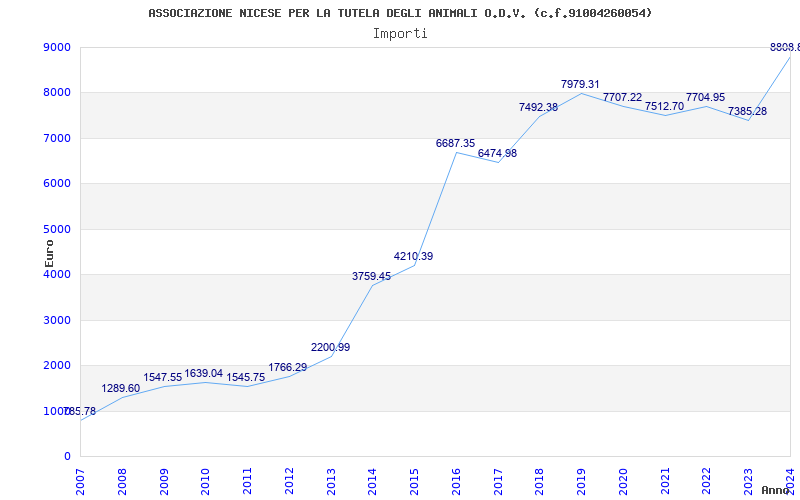800x500 pixels.
Task: Select data label 3759.45
Action: point(371,277)
